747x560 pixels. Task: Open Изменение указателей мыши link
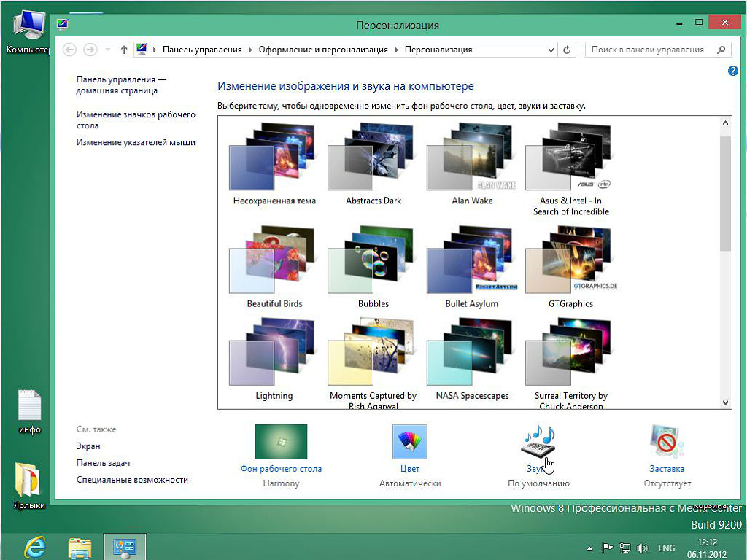[x=136, y=143]
